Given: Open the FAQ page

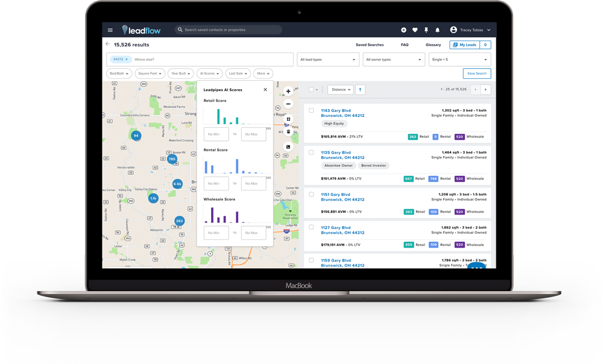Looking at the screenshot, I should [405, 45].
